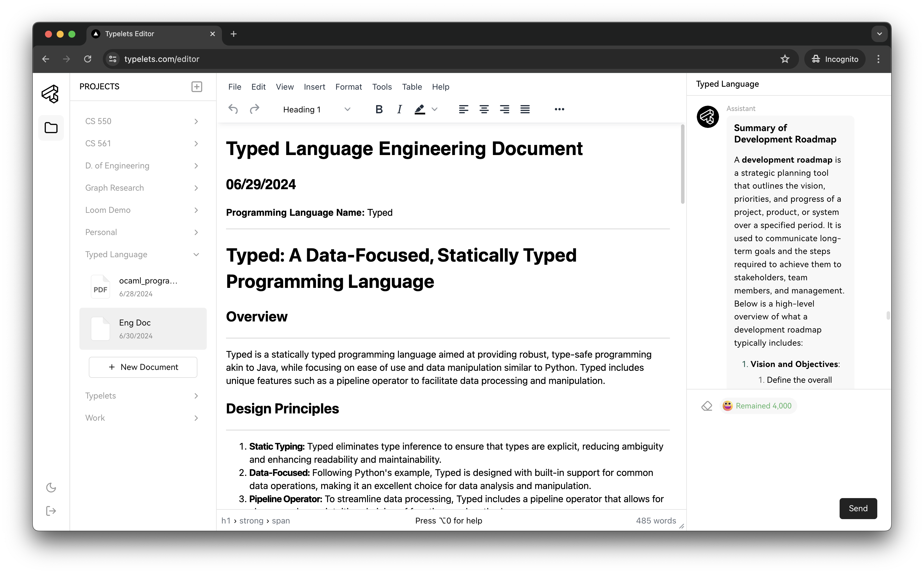Open the Insert menu
The width and height of the screenshot is (924, 574).
point(314,87)
